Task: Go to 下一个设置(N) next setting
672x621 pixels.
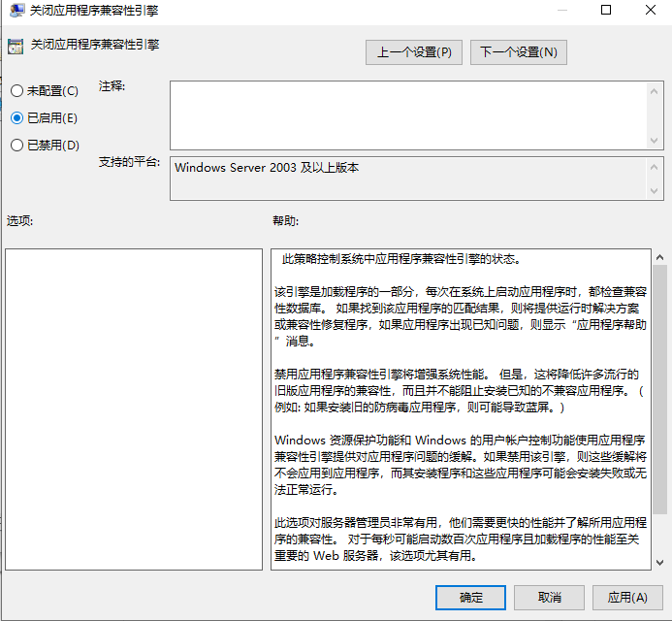Action: click(x=518, y=52)
